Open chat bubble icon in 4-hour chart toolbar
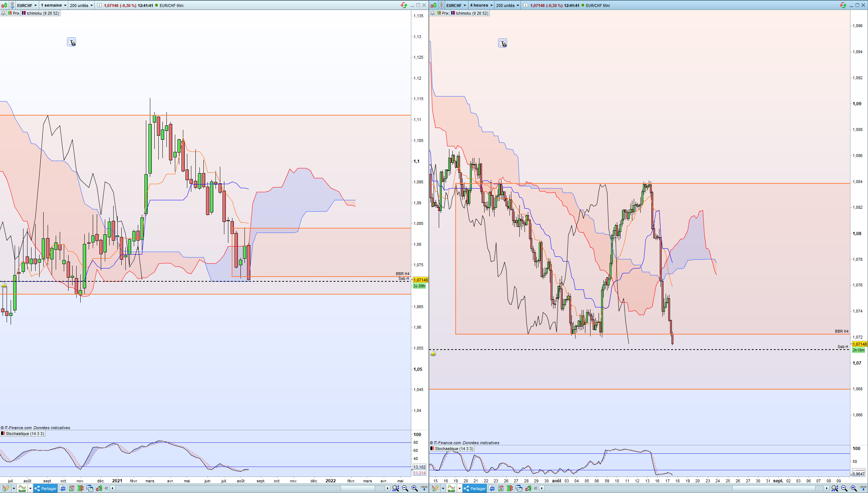Screen dimensions: 868x493 point(492,488)
